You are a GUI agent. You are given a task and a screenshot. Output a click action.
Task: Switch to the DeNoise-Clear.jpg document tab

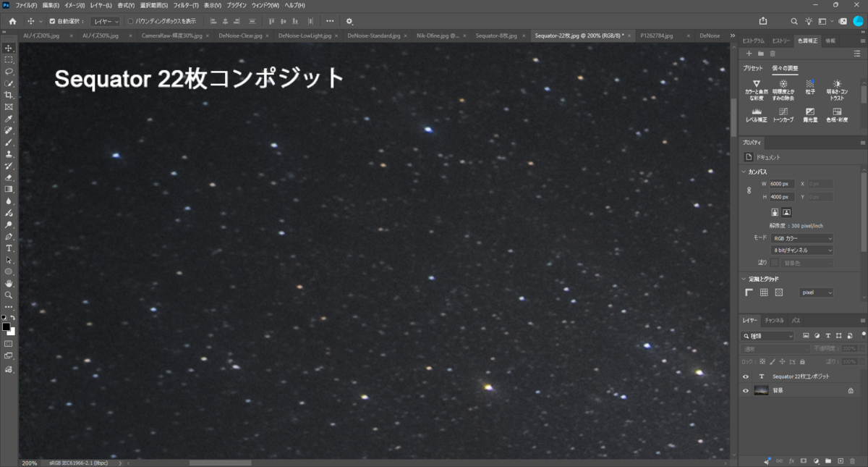241,35
